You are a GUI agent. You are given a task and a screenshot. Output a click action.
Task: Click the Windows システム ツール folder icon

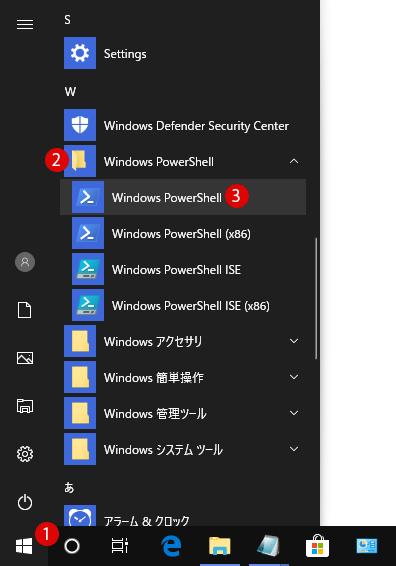pyautogui.click(x=80, y=449)
